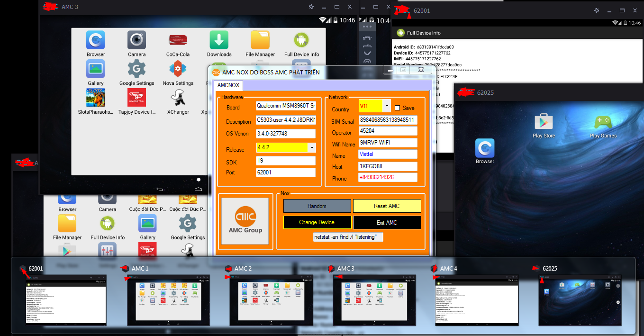Image resolution: width=644 pixels, height=336 pixels.
Task: Click the netstat command text field
Action: point(348,237)
